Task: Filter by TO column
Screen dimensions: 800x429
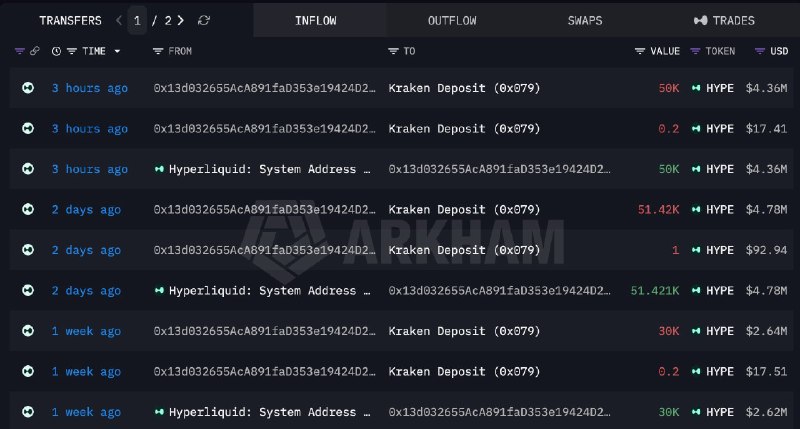Action: (393, 51)
